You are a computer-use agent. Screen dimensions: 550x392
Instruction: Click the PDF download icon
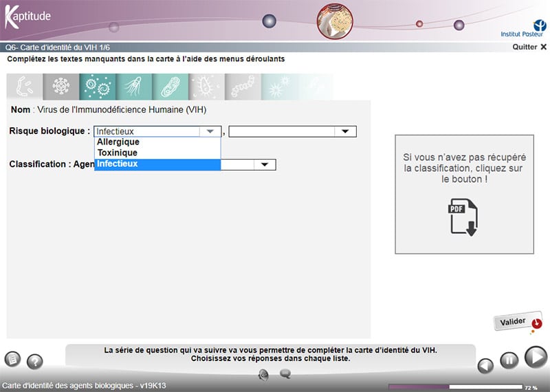pyautogui.click(x=463, y=217)
